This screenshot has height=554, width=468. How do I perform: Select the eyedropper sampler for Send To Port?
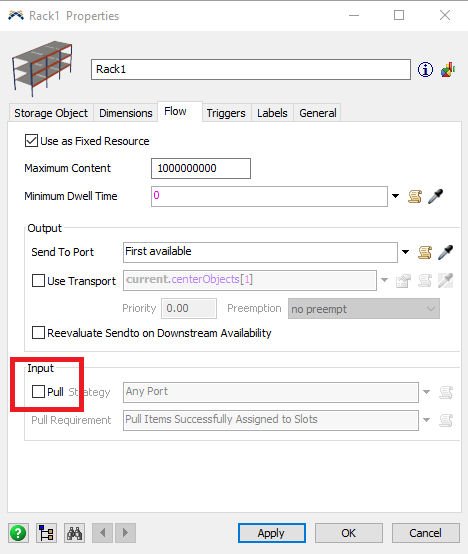pyautogui.click(x=445, y=252)
